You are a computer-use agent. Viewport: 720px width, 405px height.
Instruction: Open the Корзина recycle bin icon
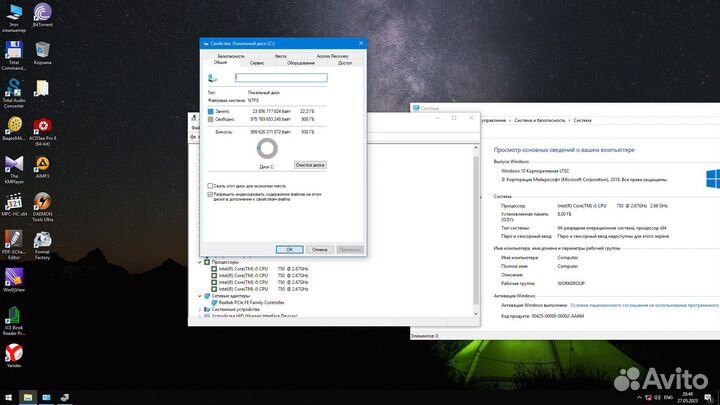click(x=42, y=52)
